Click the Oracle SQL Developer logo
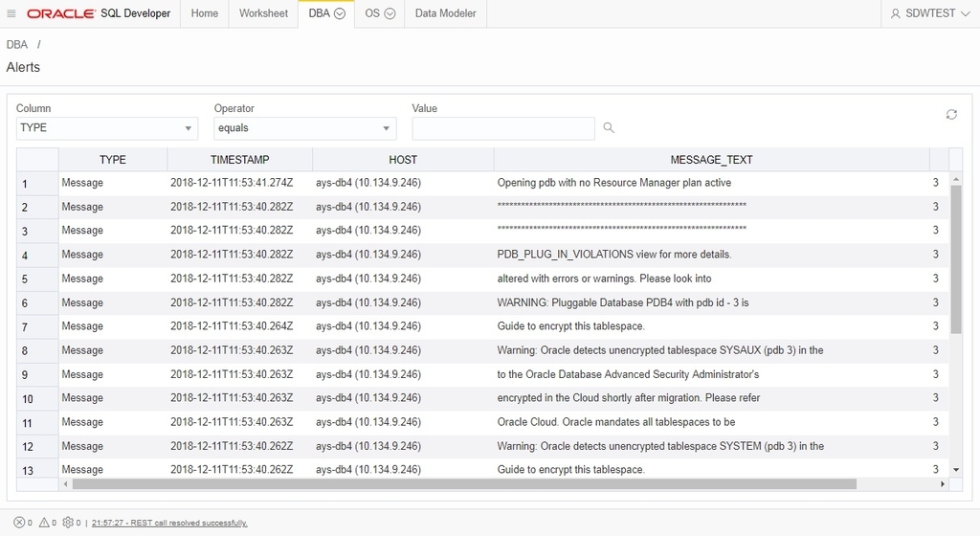Screen dimensions: 980x536 pyautogui.click(x=99, y=13)
